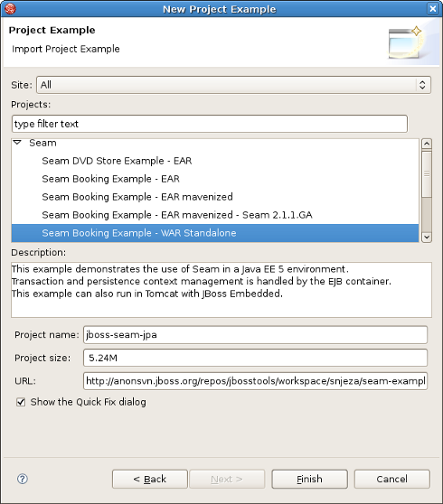443x504 pixels.
Task: Click the Eclipse app icon in title bar
Action: (x=10, y=9)
